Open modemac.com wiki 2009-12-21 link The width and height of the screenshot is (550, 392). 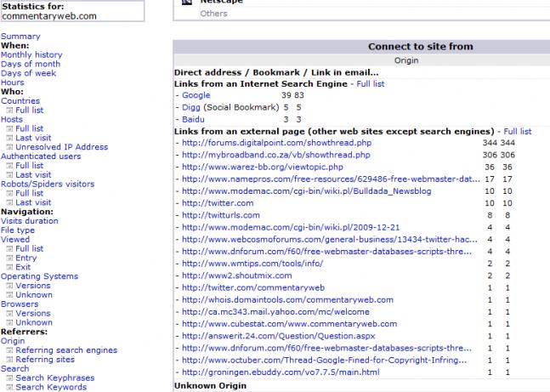[x=291, y=227]
